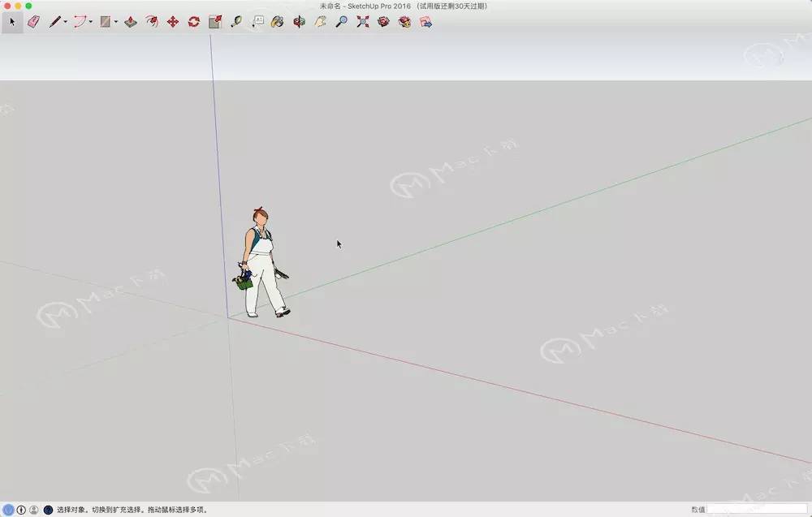Choose the Move tool with red arrows

click(173, 22)
